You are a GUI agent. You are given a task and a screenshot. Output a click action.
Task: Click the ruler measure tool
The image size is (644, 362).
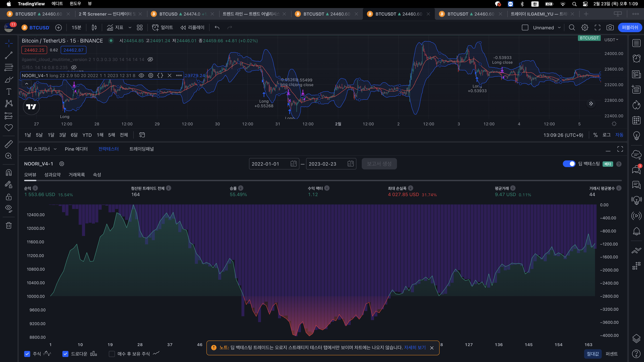[9, 144]
